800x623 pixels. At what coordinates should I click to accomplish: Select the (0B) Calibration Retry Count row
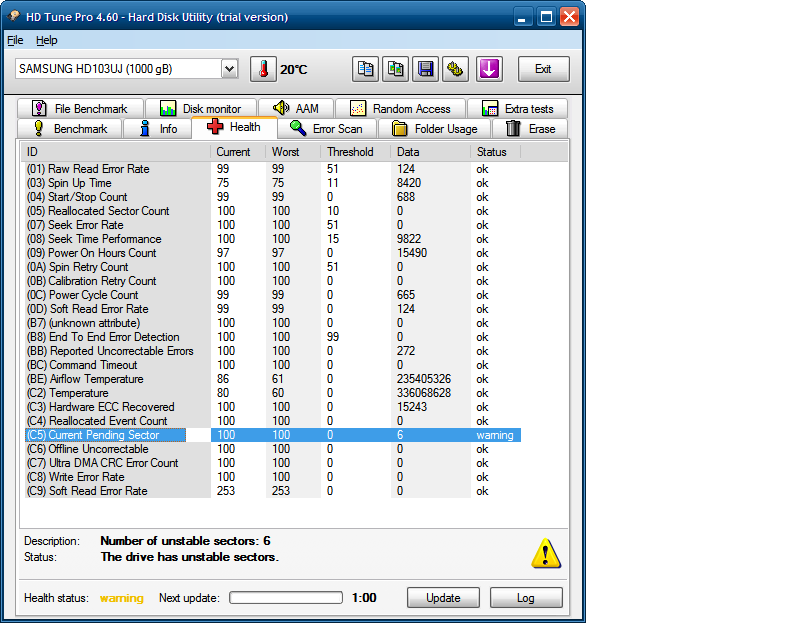point(271,281)
